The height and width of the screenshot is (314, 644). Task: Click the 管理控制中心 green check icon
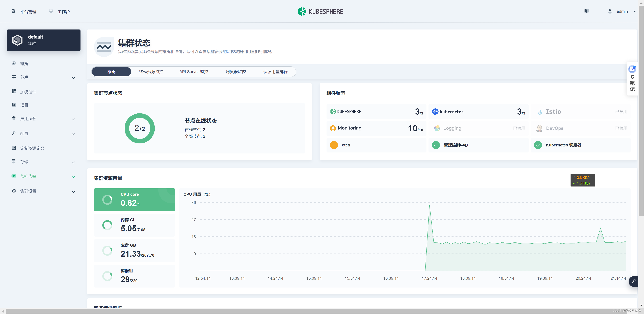[436, 145]
